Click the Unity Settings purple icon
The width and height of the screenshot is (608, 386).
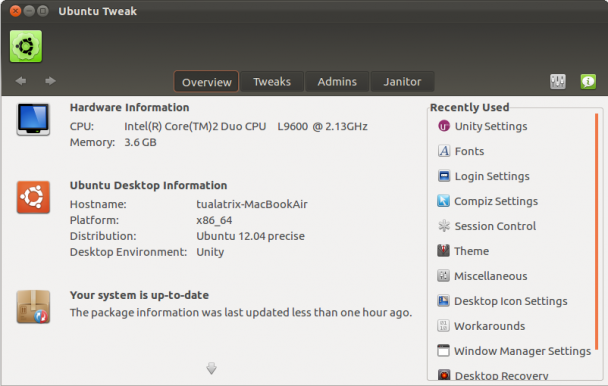coord(444,126)
